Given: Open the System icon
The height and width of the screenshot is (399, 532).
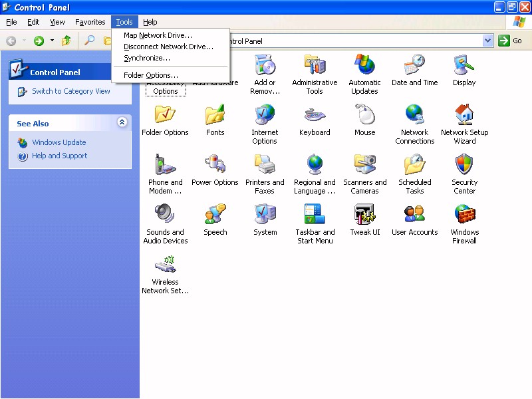Looking at the screenshot, I should coord(265,220).
